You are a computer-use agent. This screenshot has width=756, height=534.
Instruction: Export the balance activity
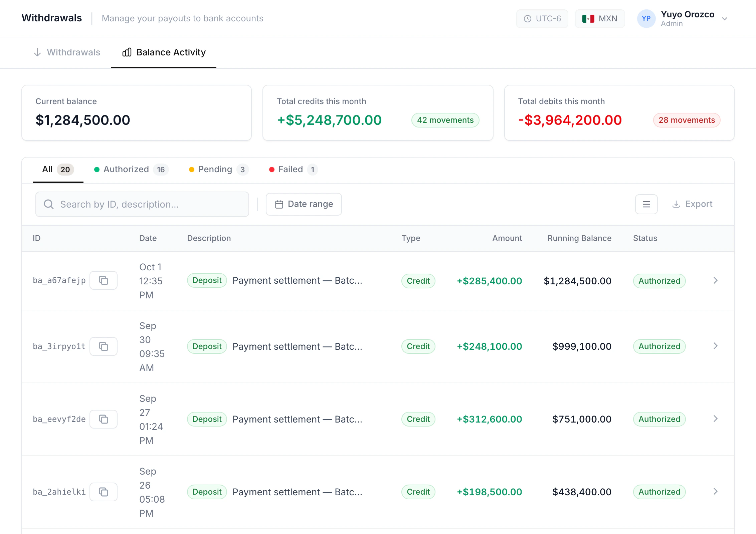click(x=692, y=204)
